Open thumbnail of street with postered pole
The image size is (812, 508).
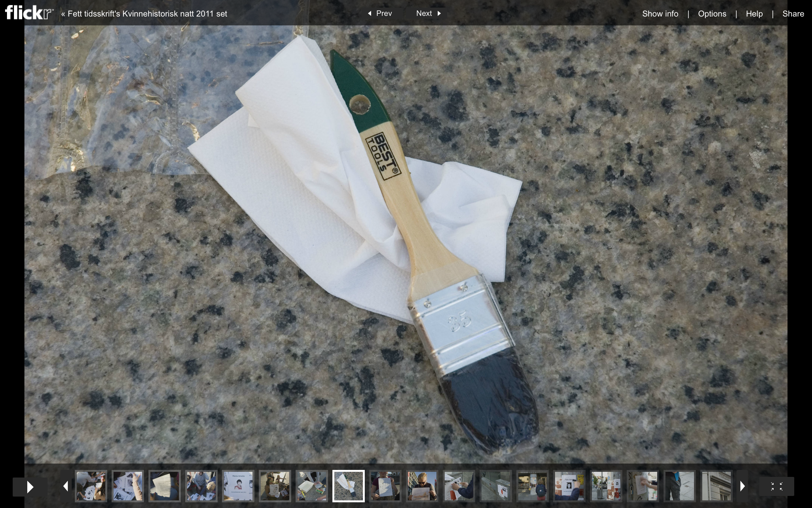coord(606,486)
